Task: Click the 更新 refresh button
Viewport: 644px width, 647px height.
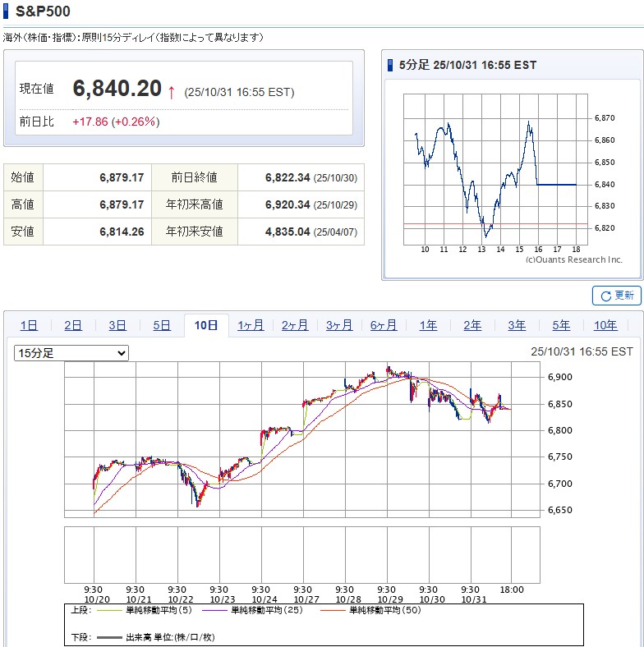Action: click(x=616, y=296)
